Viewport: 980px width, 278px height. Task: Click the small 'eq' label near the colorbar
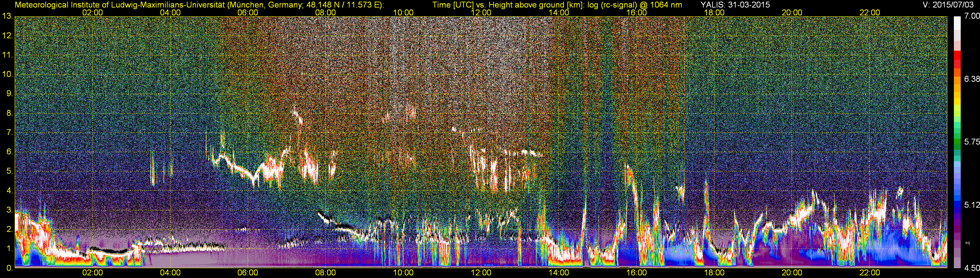point(968,243)
